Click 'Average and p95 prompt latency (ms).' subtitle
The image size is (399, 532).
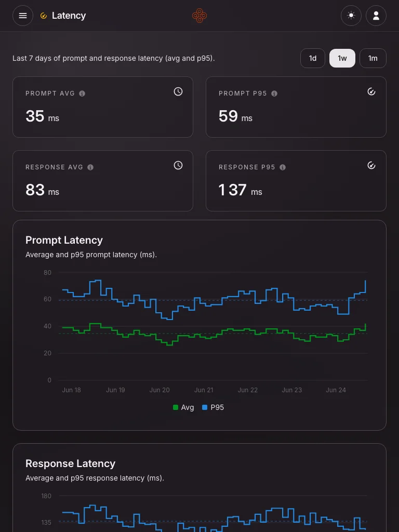tap(91, 255)
